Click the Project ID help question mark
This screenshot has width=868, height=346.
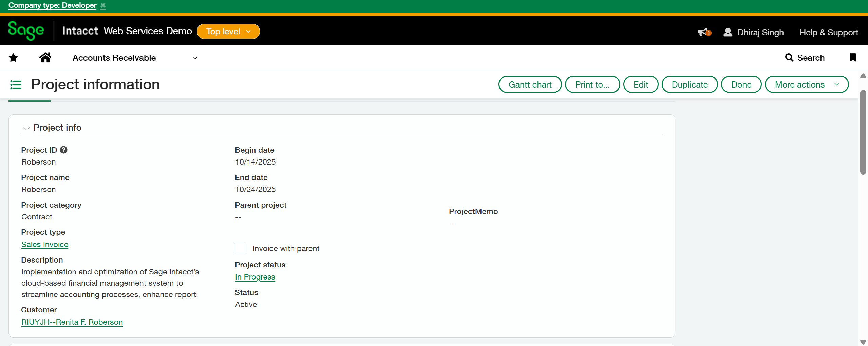coord(63,150)
